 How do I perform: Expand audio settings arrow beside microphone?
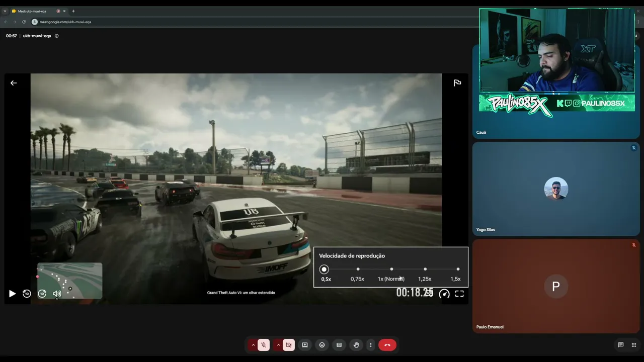253,345
